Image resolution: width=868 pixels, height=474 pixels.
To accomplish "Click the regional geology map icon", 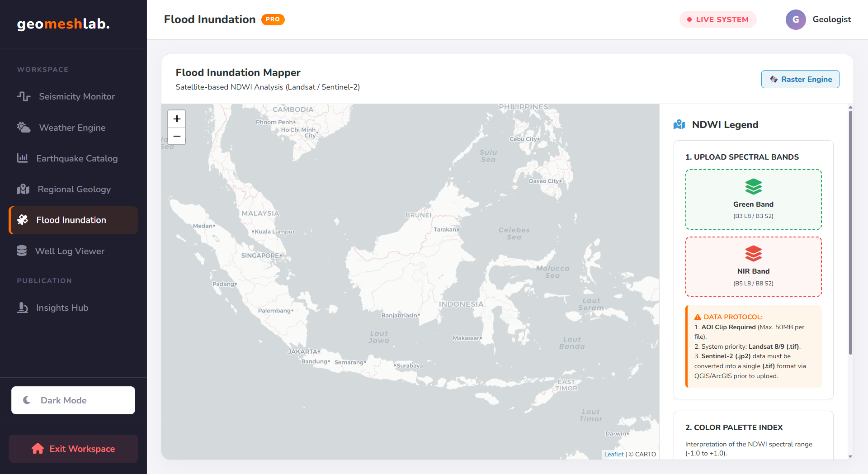I will click(23, 189).
